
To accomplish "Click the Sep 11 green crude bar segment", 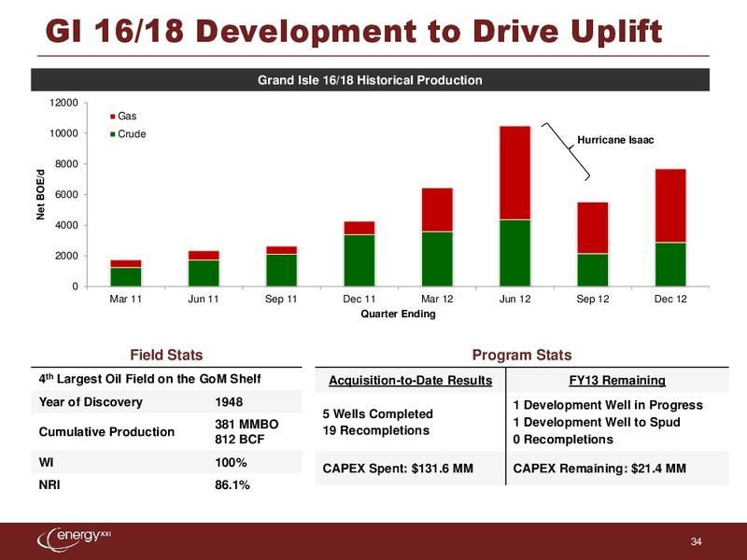I will (x=282, y=270).
